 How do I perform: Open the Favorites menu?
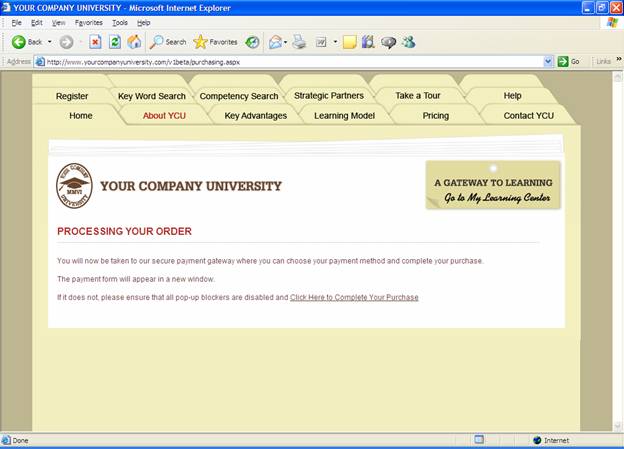click(88, 23)
